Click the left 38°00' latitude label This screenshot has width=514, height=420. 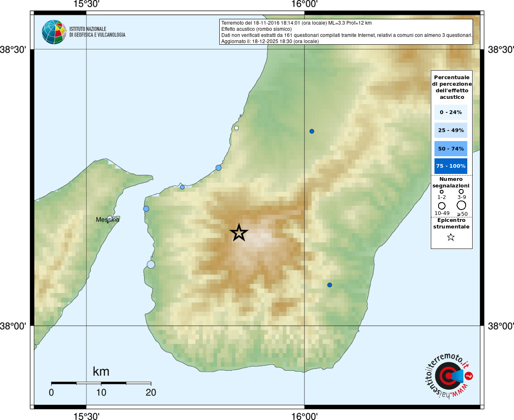13,326
